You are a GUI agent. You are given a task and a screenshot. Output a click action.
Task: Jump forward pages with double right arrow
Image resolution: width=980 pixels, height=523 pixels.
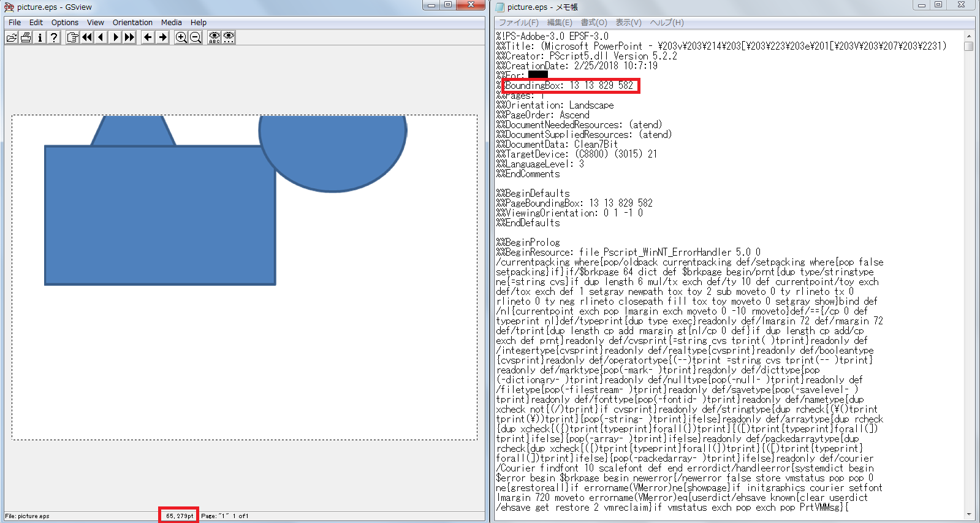click(x=129, y=37)
